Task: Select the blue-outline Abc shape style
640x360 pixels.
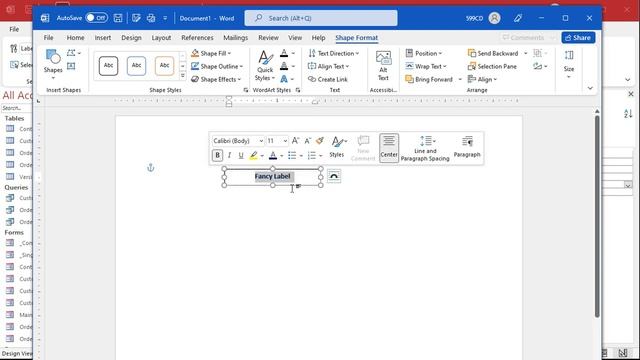Action: [x=136, y=66]
